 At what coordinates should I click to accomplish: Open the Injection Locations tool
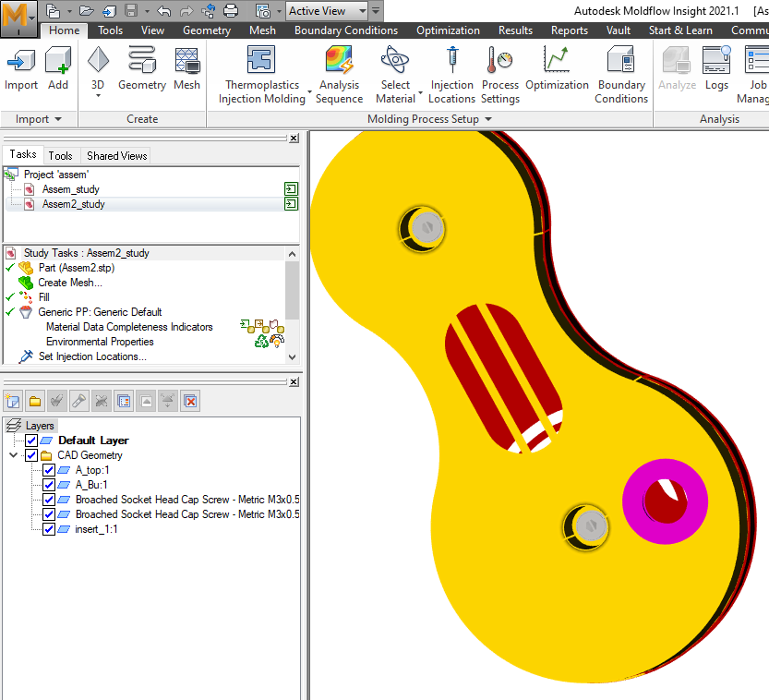point(451,75)
